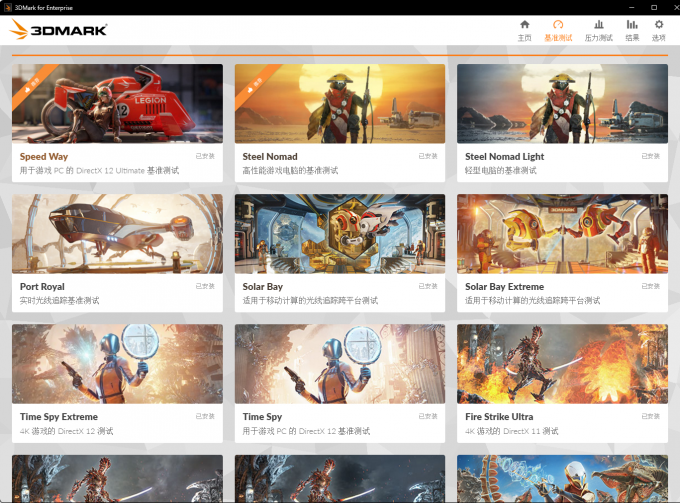Open the Port Royal benchmark thumbnail
Viewport: 680px width, 503px height.
point(118,234)
